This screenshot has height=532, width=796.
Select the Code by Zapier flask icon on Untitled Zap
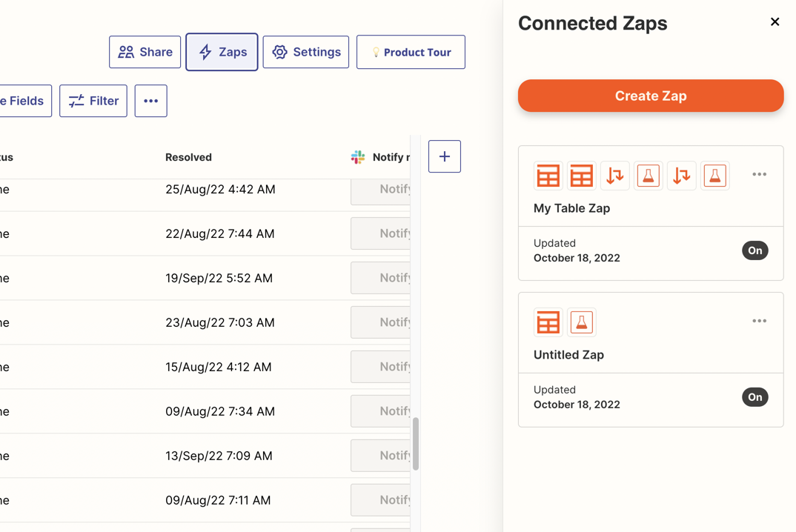[582, 322]
